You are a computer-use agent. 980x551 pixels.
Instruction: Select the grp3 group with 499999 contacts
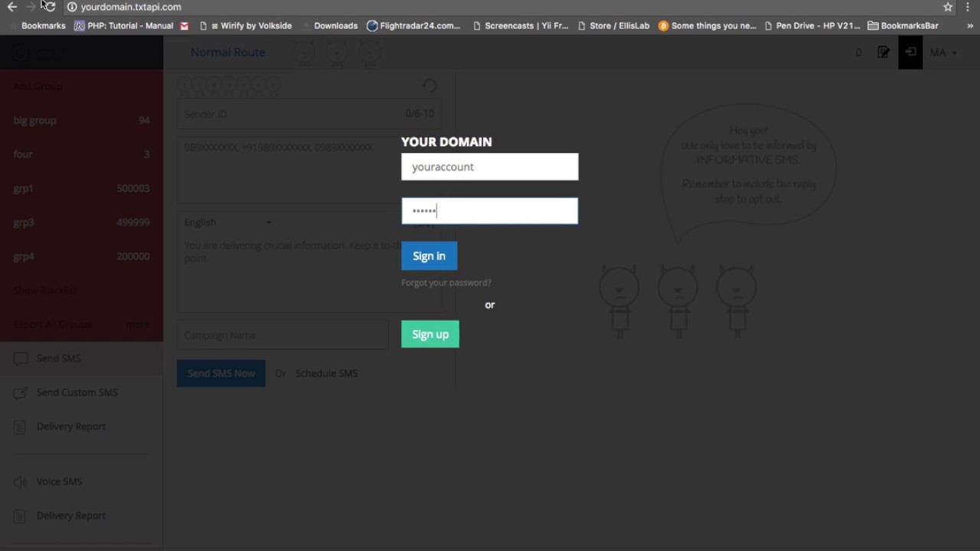[x=81, y=223]
